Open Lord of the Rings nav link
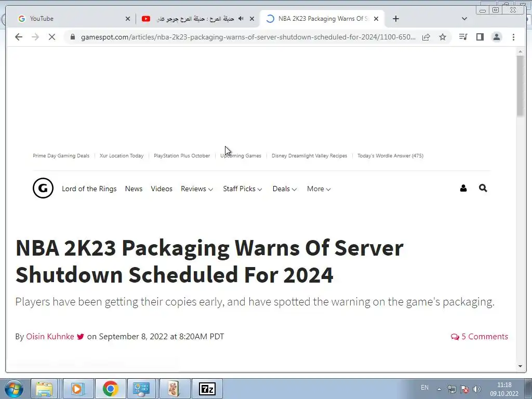532x399 pixels. [89, 189]
